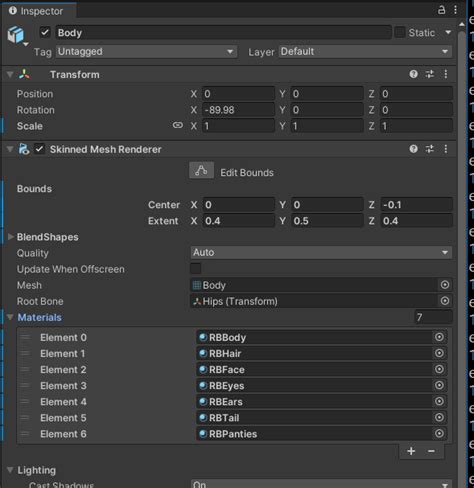Remove the selected material element
Screen dimensions: 474x488
click(x=431, y=451)
